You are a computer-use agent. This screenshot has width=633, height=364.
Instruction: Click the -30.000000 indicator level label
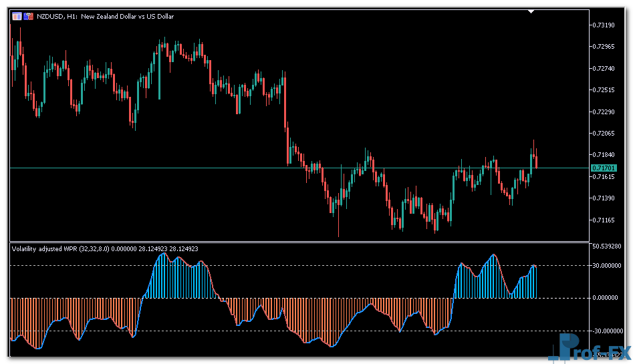(608, 331)
